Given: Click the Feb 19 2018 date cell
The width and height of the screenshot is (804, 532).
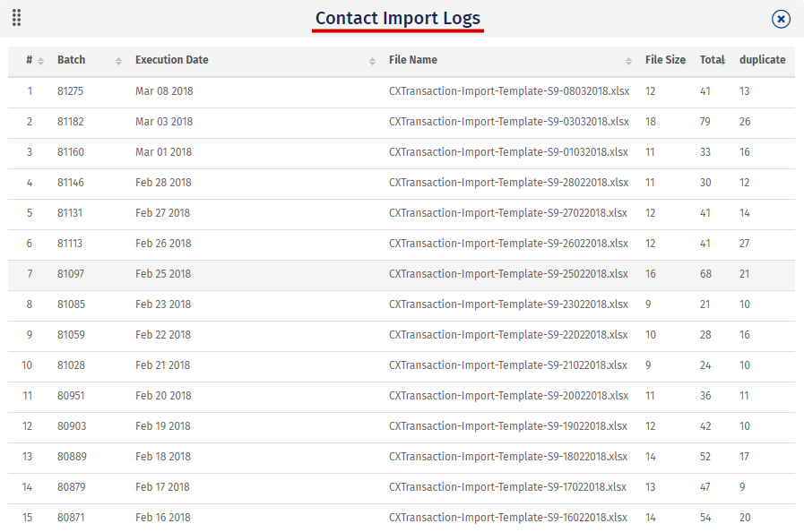Looking at the screenshot, I should point(163,426).
